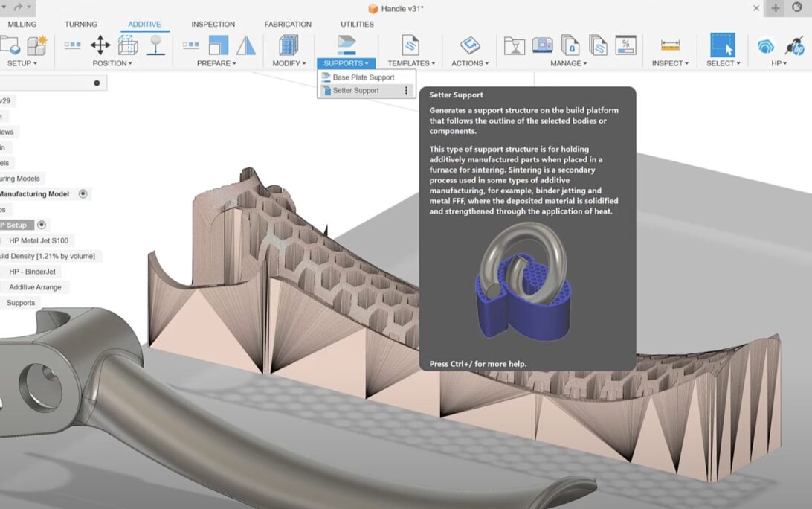This screenshot has height=509, width=812.
Task: Activate the Select tool icon
Action: click(x=722, y=45)
